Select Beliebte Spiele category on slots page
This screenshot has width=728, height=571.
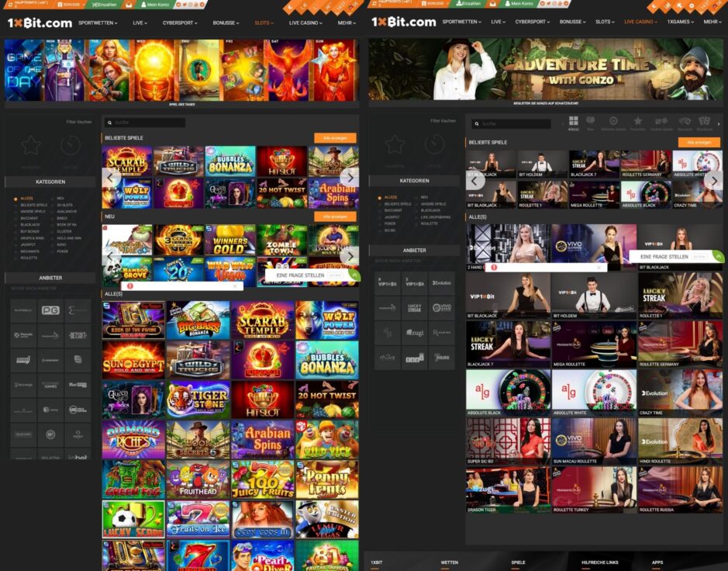click(x=34, y=205)
